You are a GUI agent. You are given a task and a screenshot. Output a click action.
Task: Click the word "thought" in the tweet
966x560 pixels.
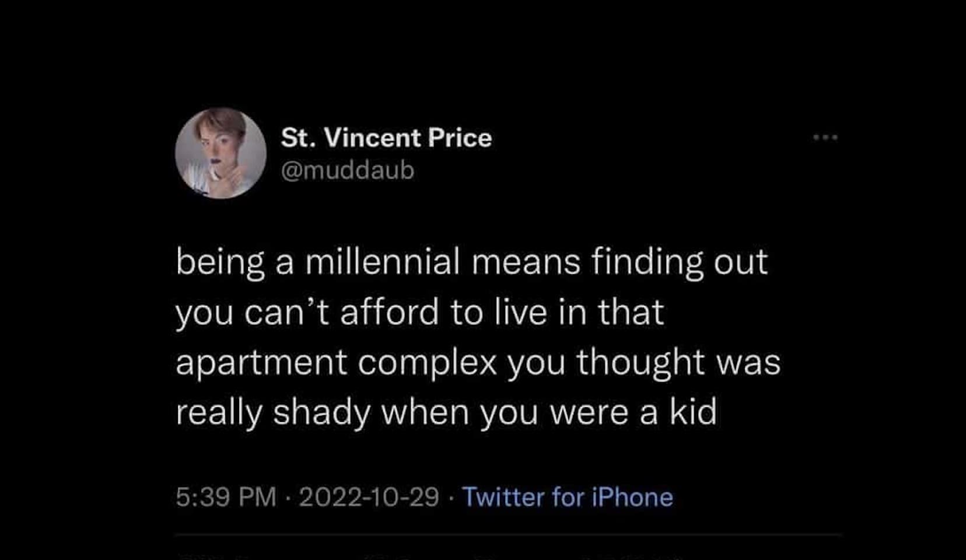pyautogui.click(x=640, y=362)
